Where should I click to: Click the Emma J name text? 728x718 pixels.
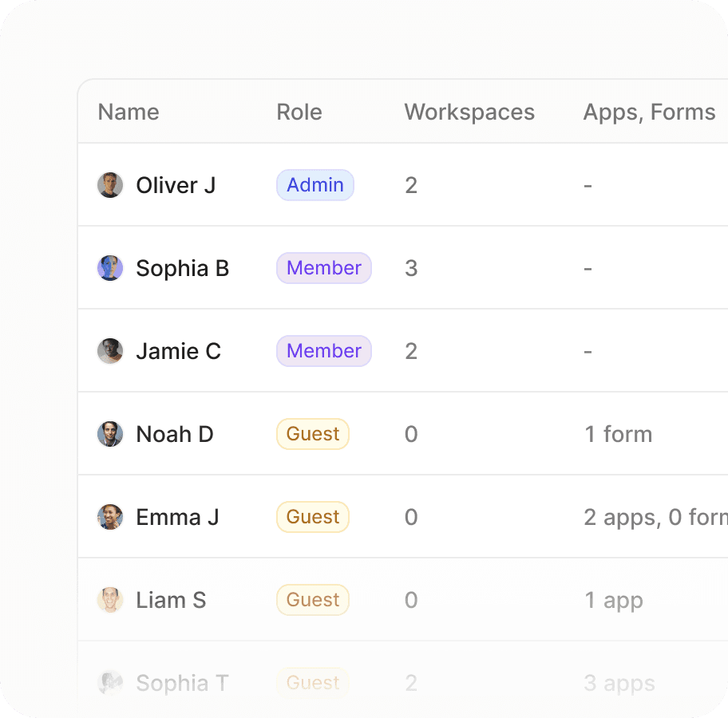click(x=177, y=517)
